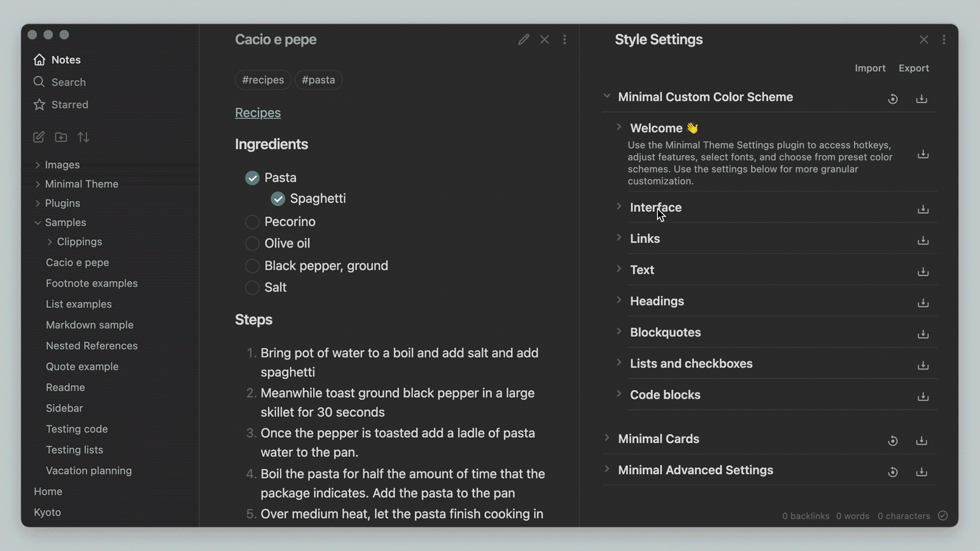980x551 pixels.
Task: Expand the Plugins folder
Action: pyautogui.click(x=38, y=204)
